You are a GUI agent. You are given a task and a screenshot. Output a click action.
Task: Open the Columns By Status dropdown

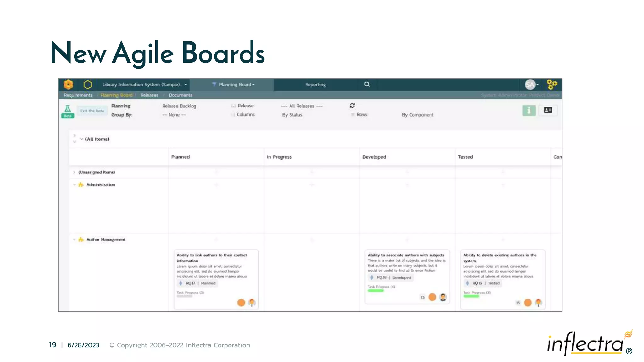(292, 115)
